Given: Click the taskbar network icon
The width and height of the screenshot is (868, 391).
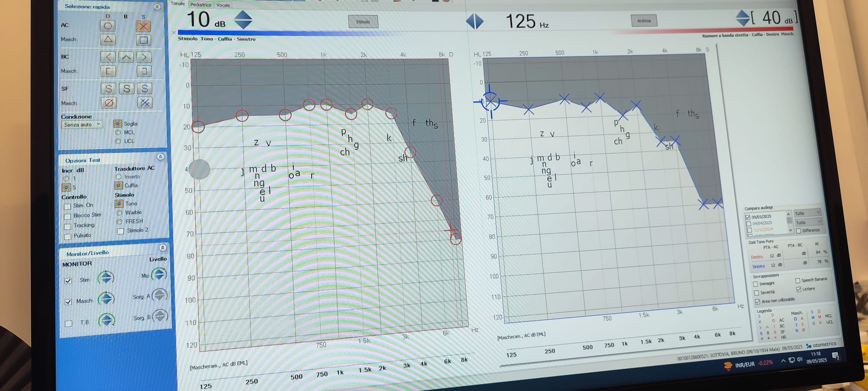Looking at the screenshot, I should (x=791, y=360).
